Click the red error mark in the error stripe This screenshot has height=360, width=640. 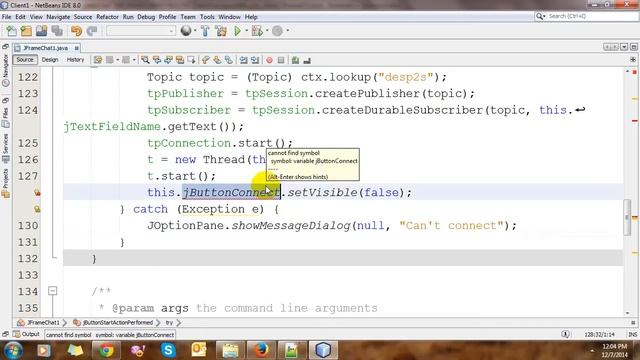(x=635, y=121)
